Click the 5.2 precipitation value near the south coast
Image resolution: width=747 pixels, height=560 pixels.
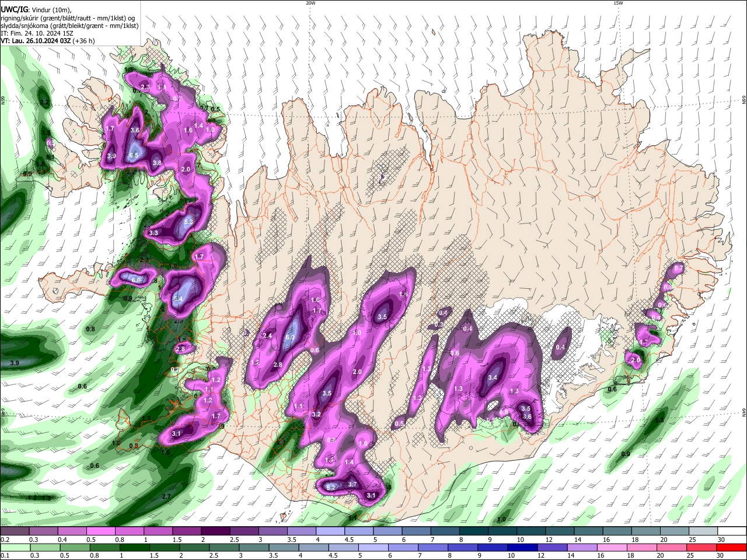pyautogui.click(x=331, y=487)
